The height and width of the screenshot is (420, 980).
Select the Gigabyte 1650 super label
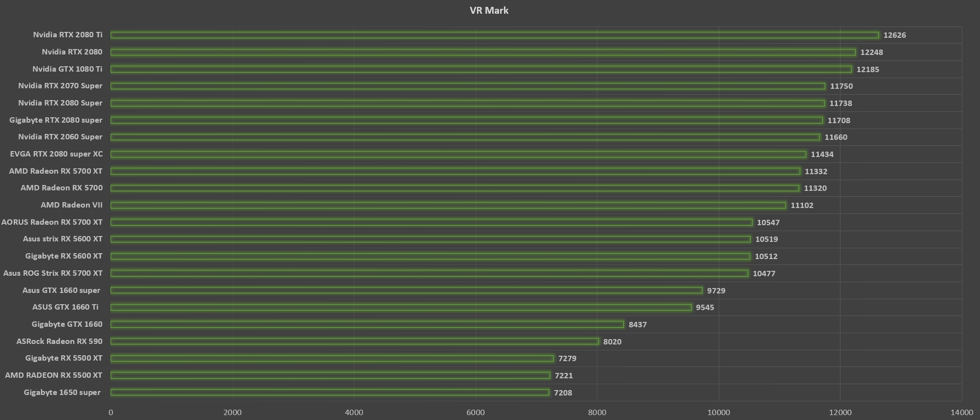pyautogui.click(x=62, y=393)
